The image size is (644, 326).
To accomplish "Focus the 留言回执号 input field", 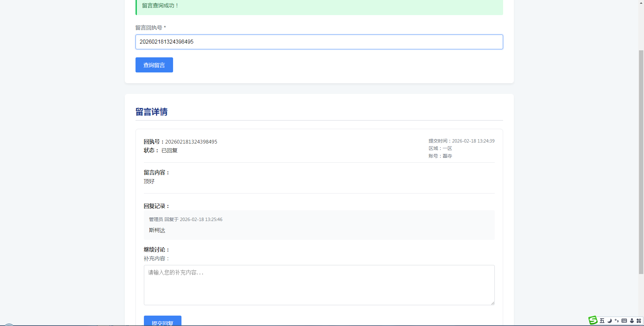I will (x=319, y=42).
